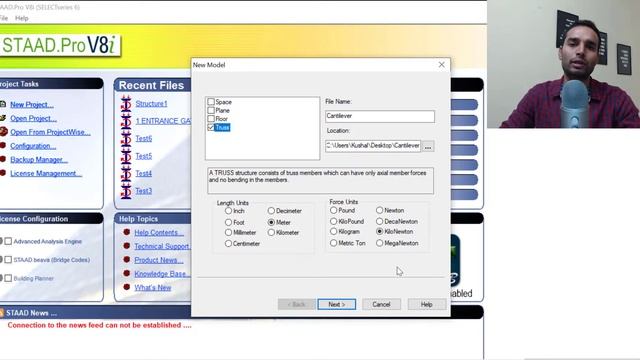Select KiloNewton force unit radio button
Screen dimensions: 640x360
[379, 231]
